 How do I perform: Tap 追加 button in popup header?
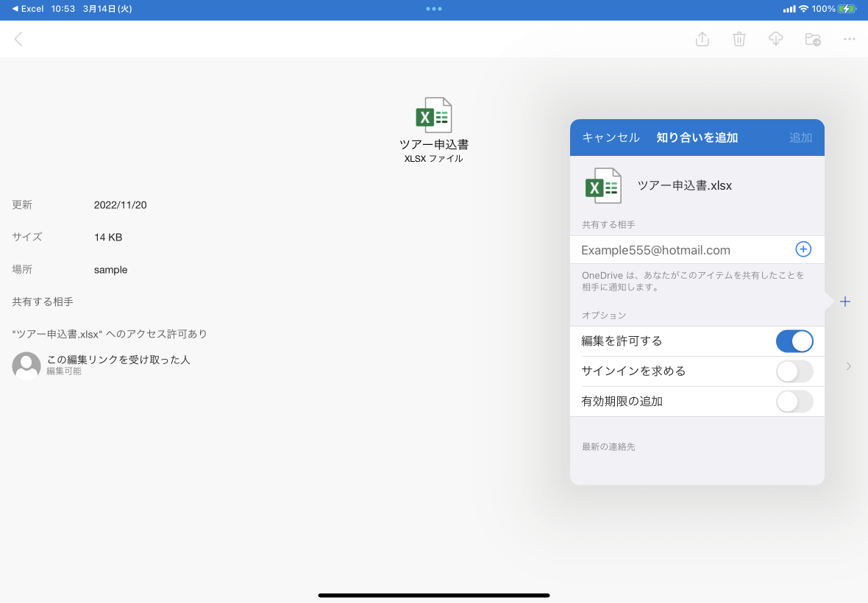800,138
